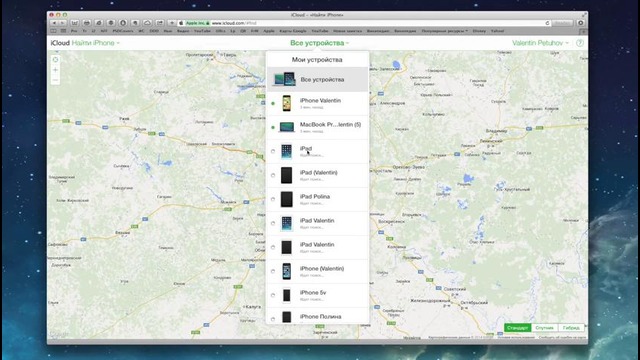The height and width of the screenshot is (360, 640).
Task: Open the Valentin Petuhov account menu
Action: [x=540, y=43]
